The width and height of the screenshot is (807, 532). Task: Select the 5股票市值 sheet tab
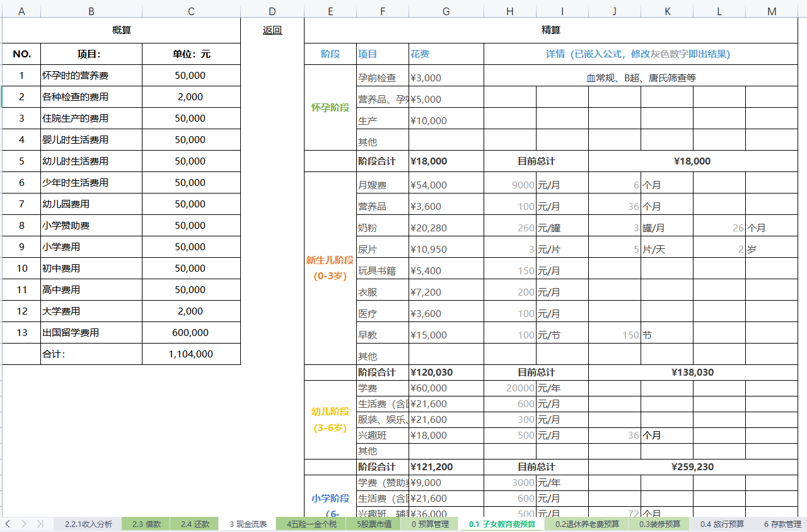click(x=374, y=524)
